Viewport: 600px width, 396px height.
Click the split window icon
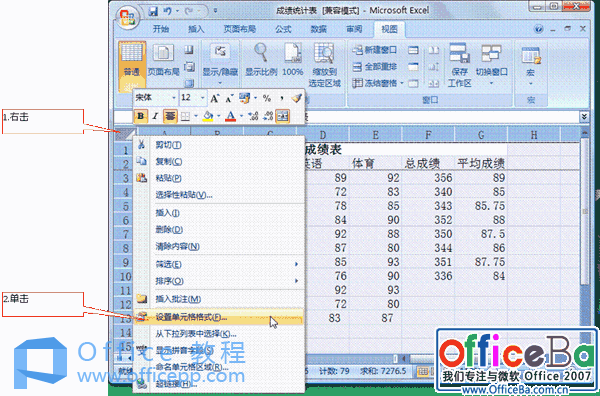[x=413, y=50]
